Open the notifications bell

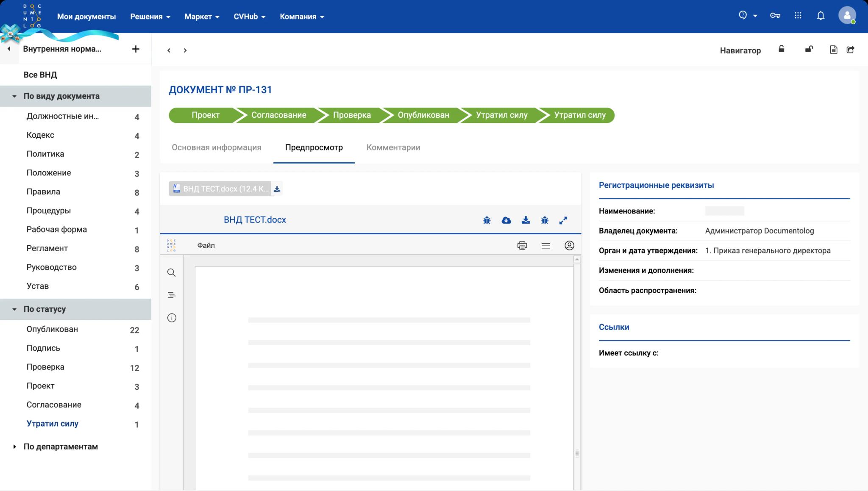pyautogui.click(x=821, y=16)
